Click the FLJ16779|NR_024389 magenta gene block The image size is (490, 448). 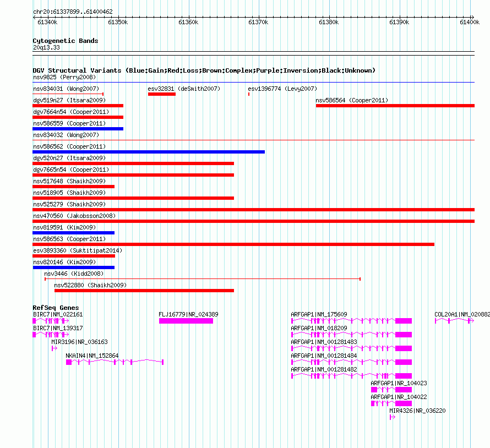[186, 321]
